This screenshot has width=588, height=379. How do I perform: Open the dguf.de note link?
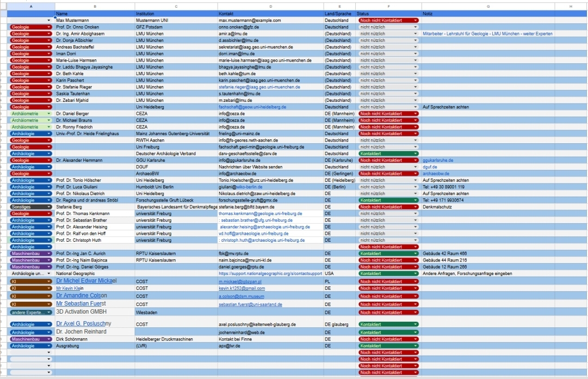pos(430,167)
